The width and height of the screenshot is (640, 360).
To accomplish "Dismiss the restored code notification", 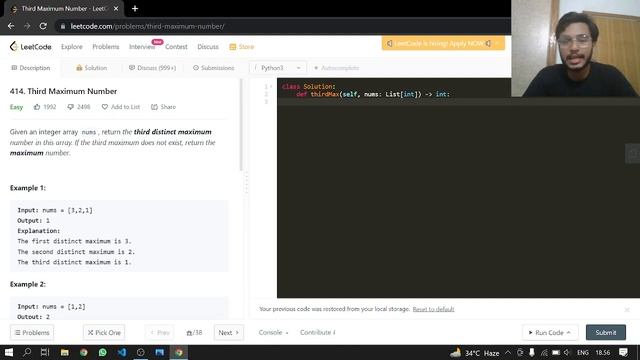I will tap(627, 310).
